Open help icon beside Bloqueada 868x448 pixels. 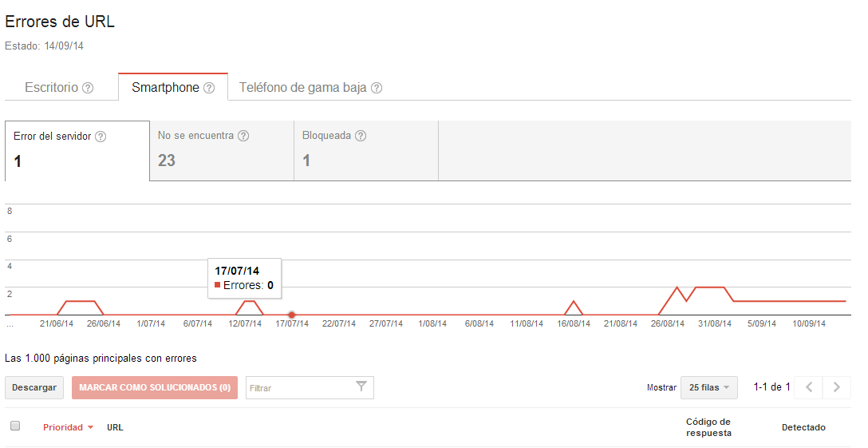click(361, 136)
